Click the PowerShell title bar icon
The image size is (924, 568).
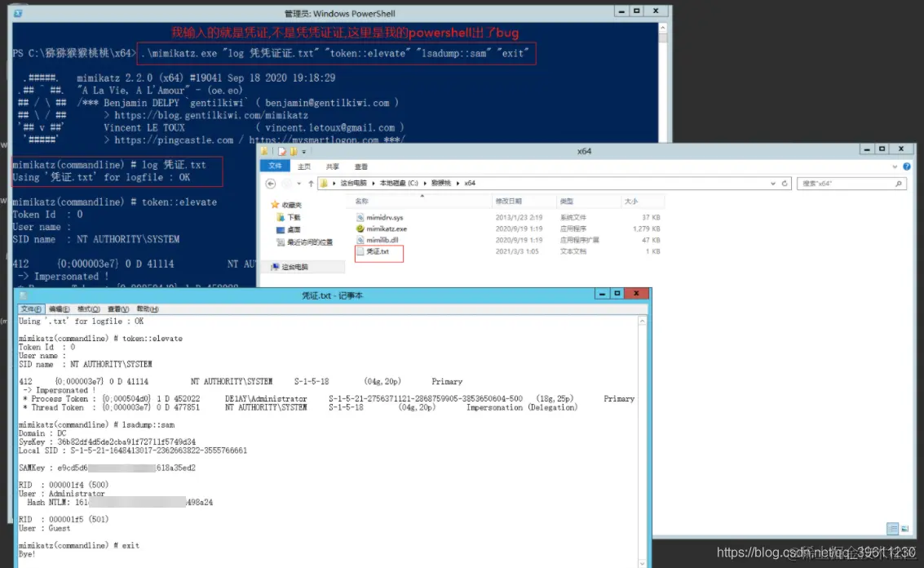point(18,13)
